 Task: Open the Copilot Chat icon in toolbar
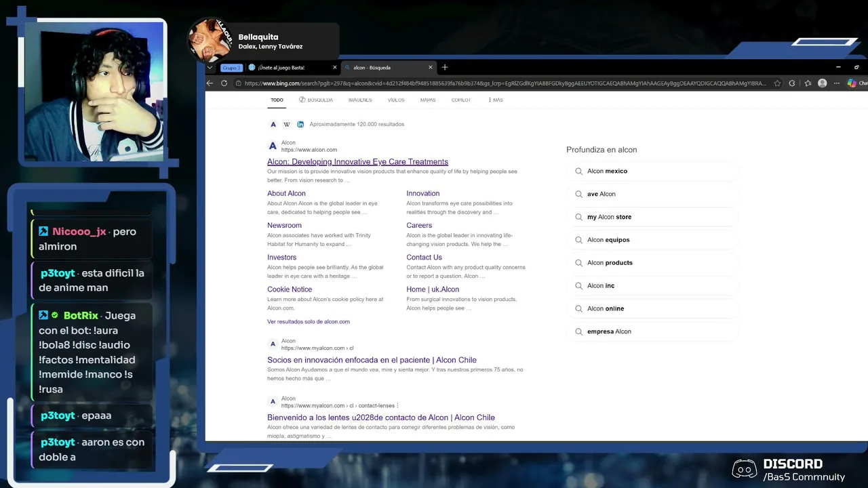click(852, 83)
